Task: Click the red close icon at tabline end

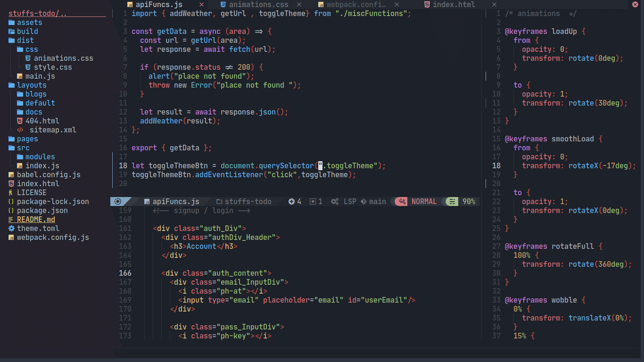Action: (x=635, y=5)
